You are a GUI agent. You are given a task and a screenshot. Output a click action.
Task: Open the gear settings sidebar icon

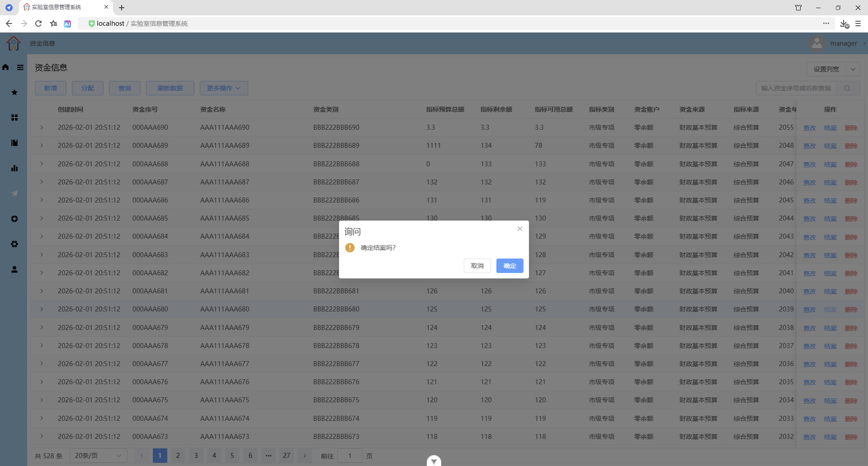14,244
